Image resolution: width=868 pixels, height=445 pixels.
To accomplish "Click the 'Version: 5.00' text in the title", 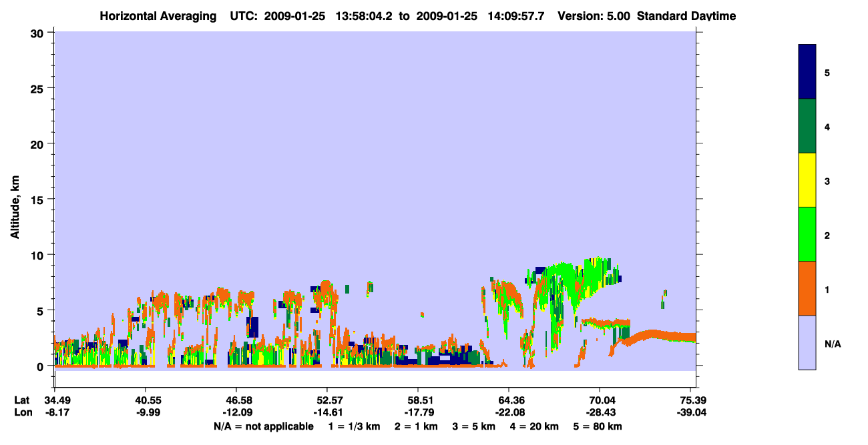I will (x=594, y=16).
